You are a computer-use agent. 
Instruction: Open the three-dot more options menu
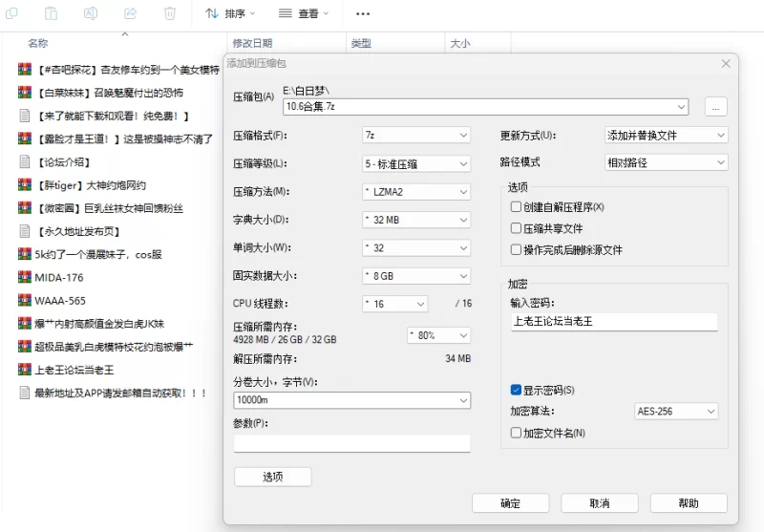pyautogui.click(x=363, y=14)
